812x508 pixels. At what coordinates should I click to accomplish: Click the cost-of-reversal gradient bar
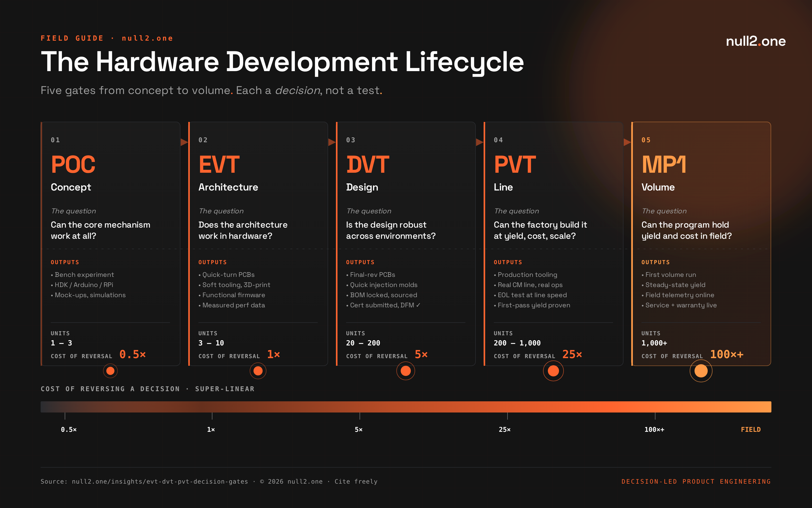click(x=406, y=407)
